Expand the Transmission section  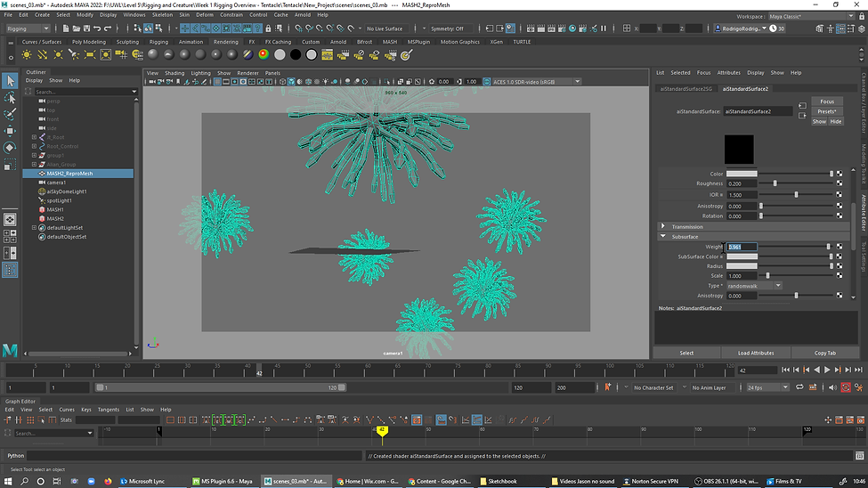click(x=663, y=226)
